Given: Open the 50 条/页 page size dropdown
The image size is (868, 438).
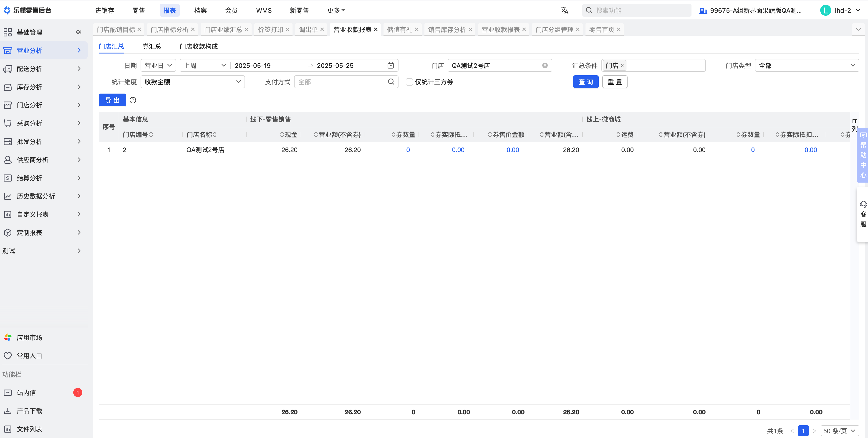Looking at the screenshot, I should pos(839,430).
